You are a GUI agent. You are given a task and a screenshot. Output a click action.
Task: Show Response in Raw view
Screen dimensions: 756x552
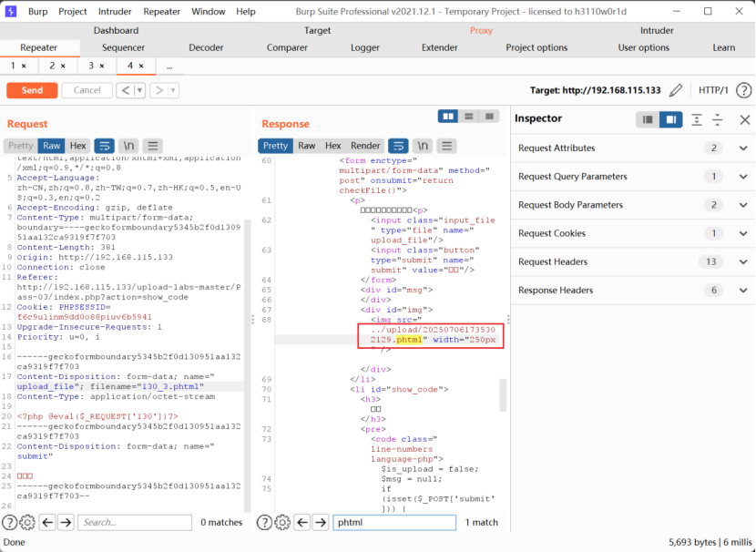click(307, 146)
